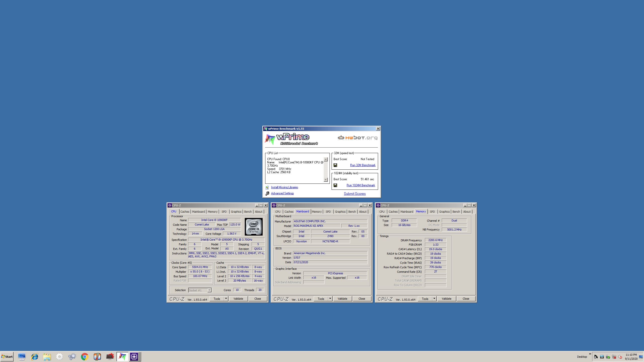Open the Socket #1 selection dropdown

tap(209, 290)
